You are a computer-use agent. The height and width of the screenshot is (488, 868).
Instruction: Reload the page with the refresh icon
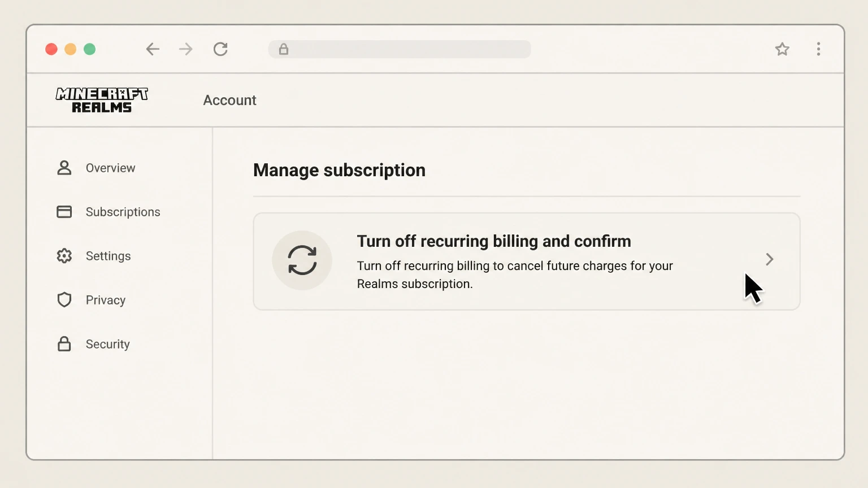pyautogui.click(x=220, y=49)
